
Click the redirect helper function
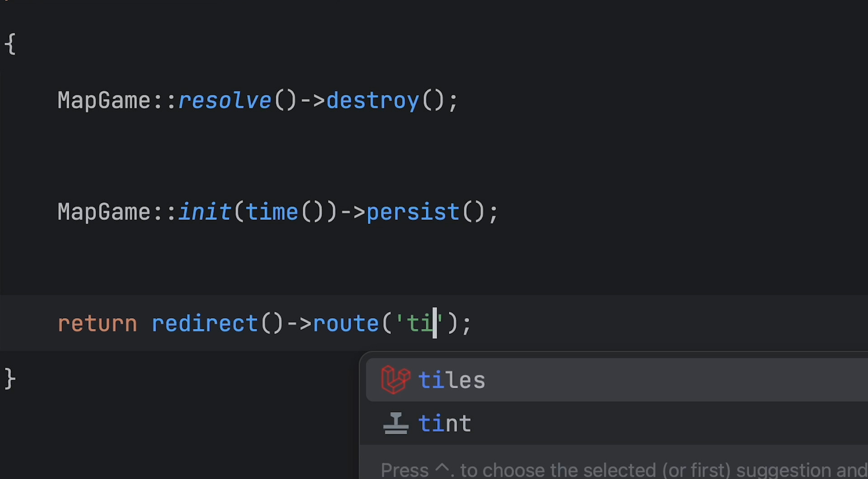(205, 324)
